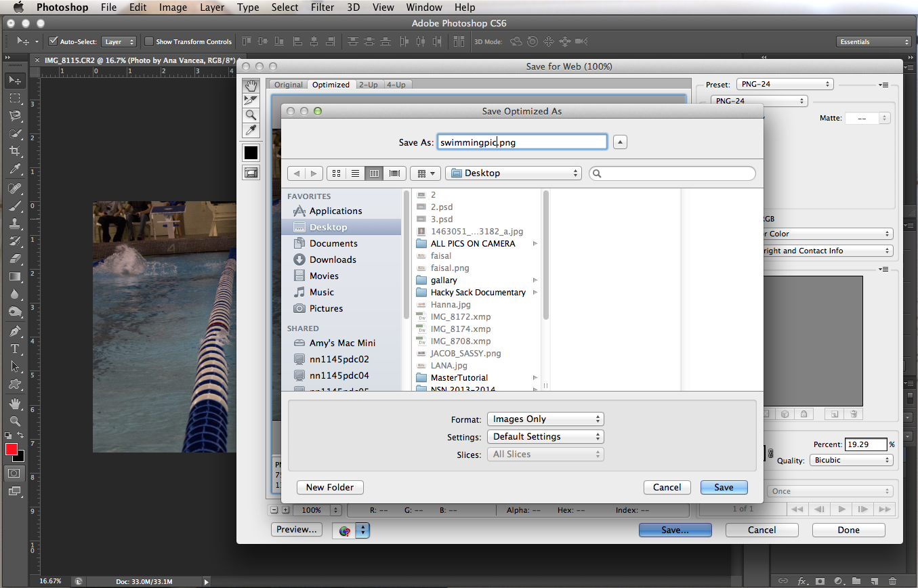Click the New Folder button
This screenshot has width=918, height=588.
click(330, 488)
